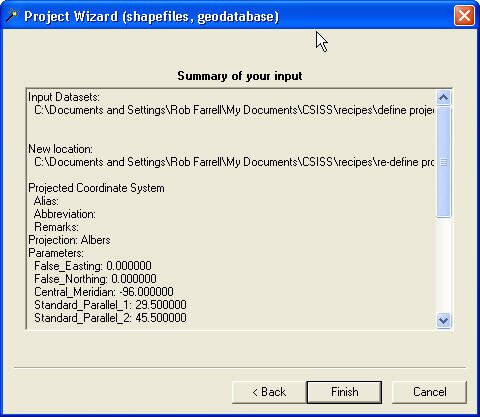
Task: Click the summary scrollbar thumb
Action: (x=444, y=162)
